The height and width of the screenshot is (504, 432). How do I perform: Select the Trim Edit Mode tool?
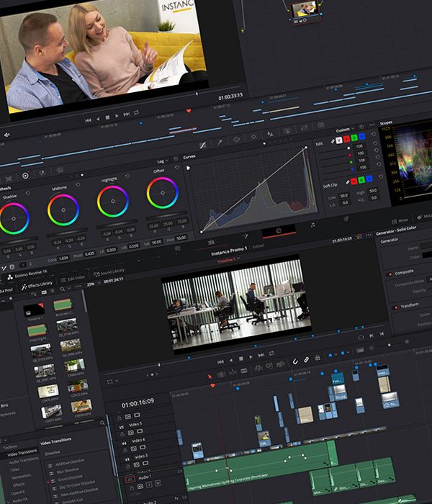click(221, 374)
